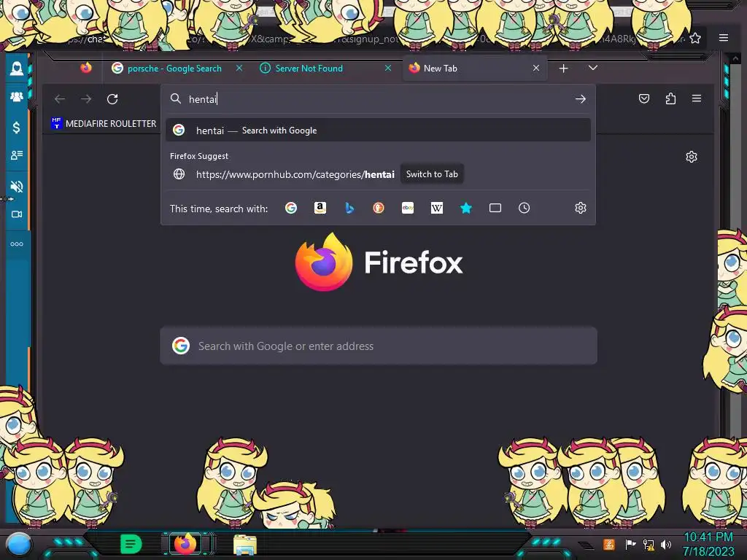Select the Search with Google suggestion row

379,130
